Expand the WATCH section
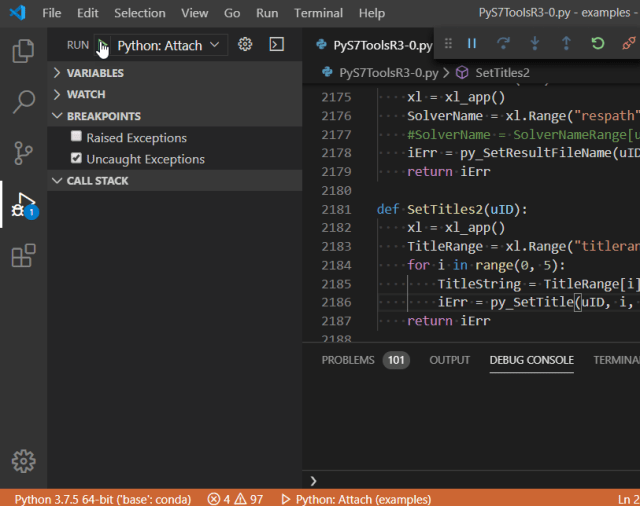Screen dimensions: 640x506 point(85,94)
